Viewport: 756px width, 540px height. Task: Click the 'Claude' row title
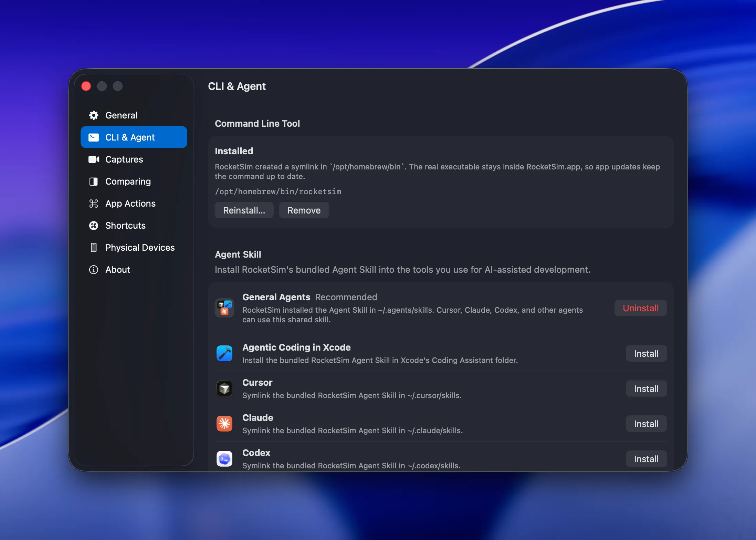(x=258, y=417)
